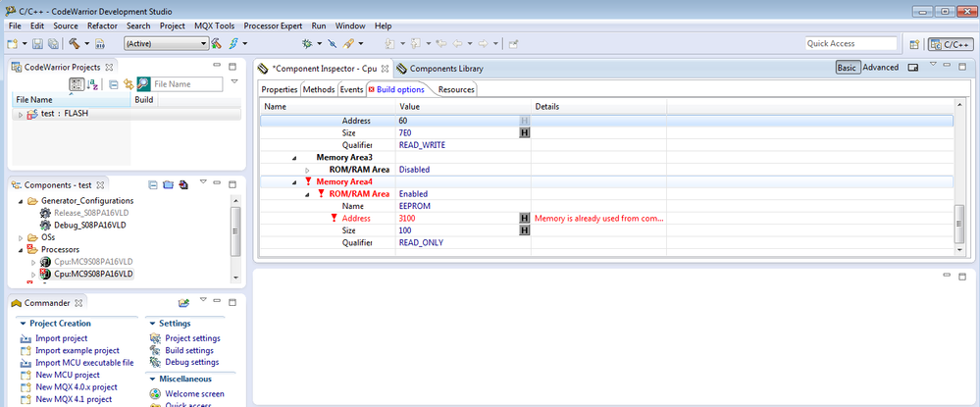
Task: Collapse the Processors folder
Action: click(x=21, y=249)
